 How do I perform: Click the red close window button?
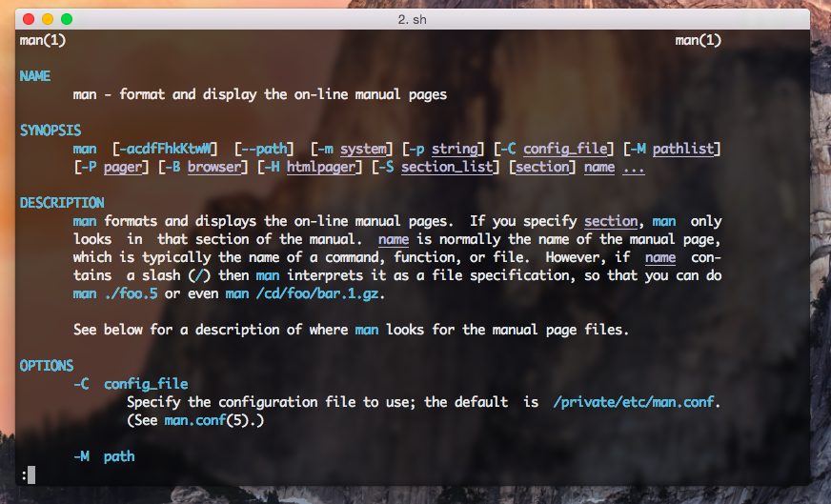pyautogui.click(x=29, y=19)
